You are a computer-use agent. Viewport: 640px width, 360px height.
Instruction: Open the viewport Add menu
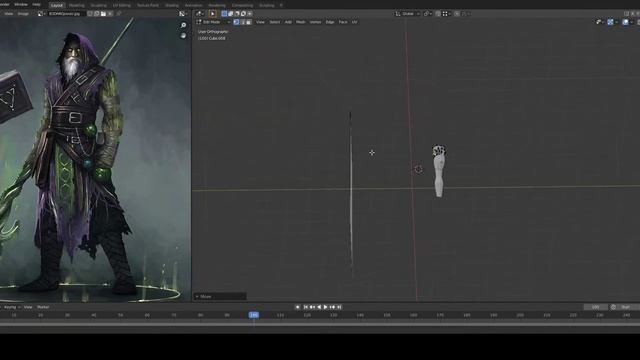coord(288,22)
